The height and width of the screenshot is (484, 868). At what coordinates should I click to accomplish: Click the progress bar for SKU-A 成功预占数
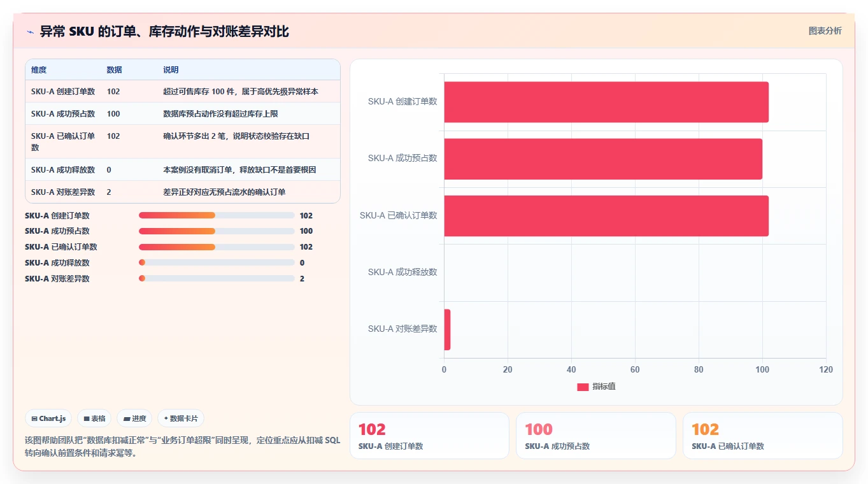[217, 231]
